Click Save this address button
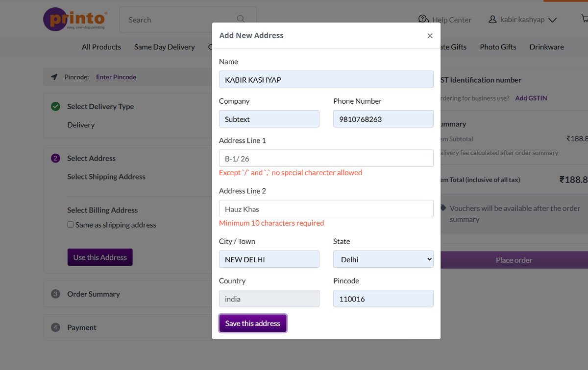The image size is (588, 370). (253, 323)
